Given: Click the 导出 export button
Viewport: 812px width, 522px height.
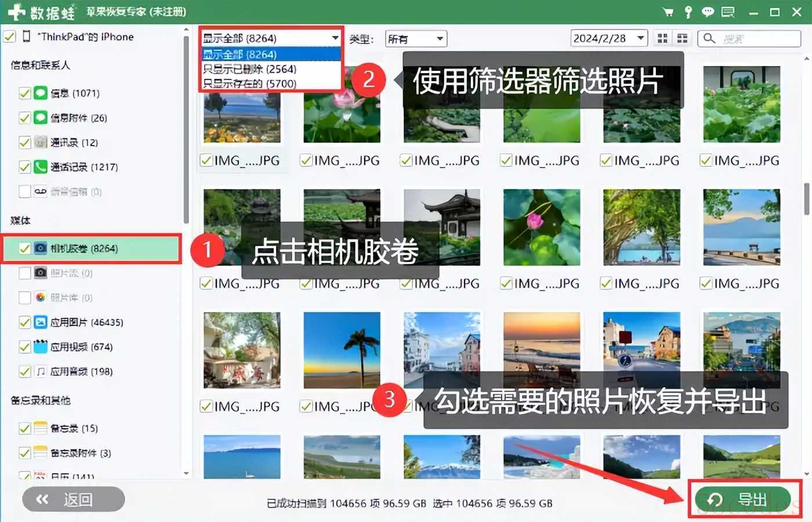Looking at the screenshot, I should coord(744,499).
